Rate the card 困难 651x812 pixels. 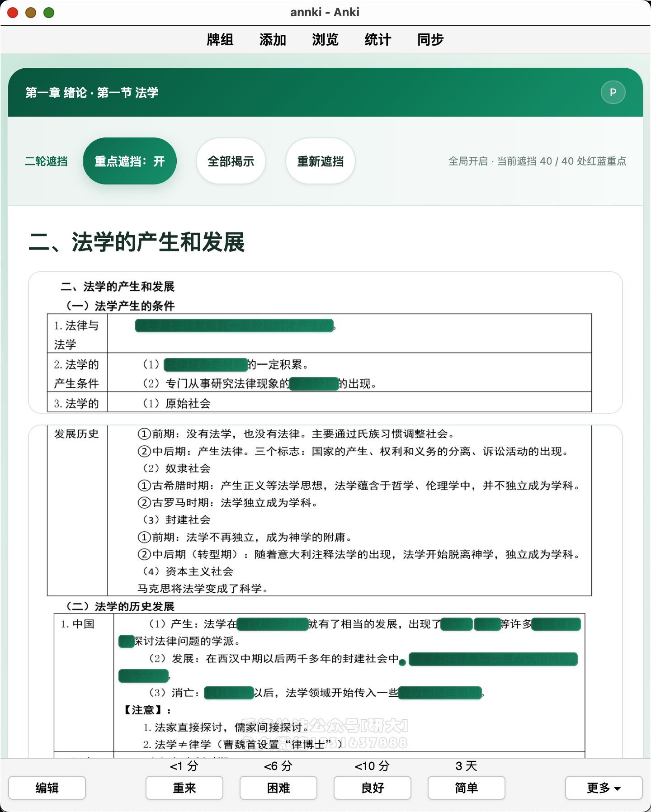click(x=278, y=788)
